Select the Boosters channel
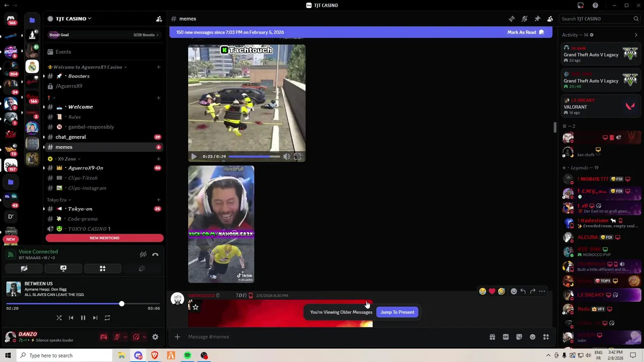644x362 pixels. point(104,76)
